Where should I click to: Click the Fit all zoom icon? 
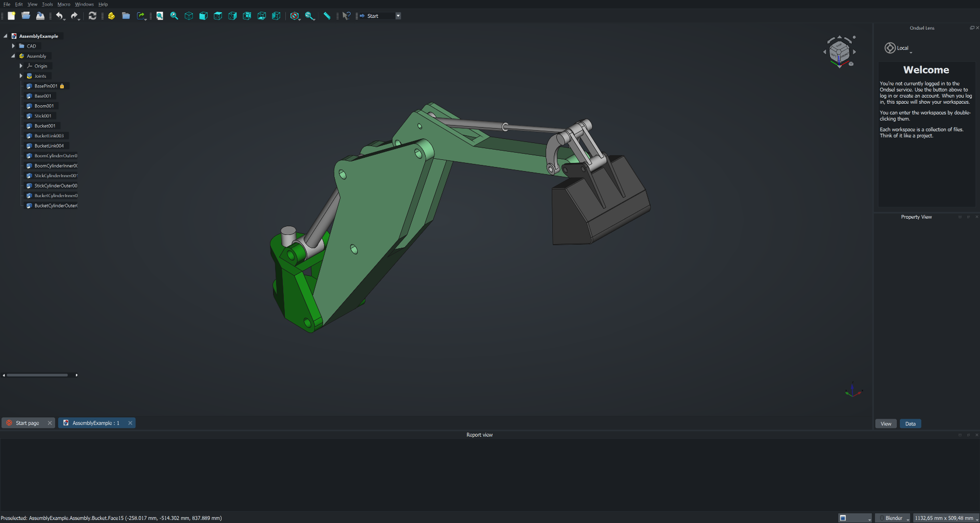(160, 16)
